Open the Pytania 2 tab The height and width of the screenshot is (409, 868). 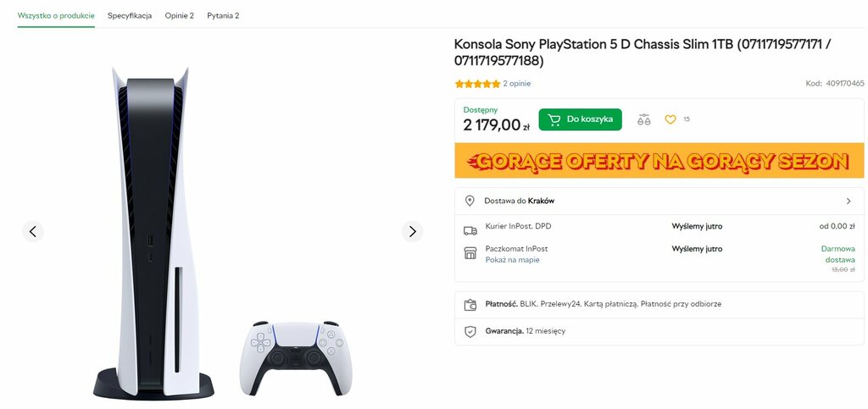(223, 15)
